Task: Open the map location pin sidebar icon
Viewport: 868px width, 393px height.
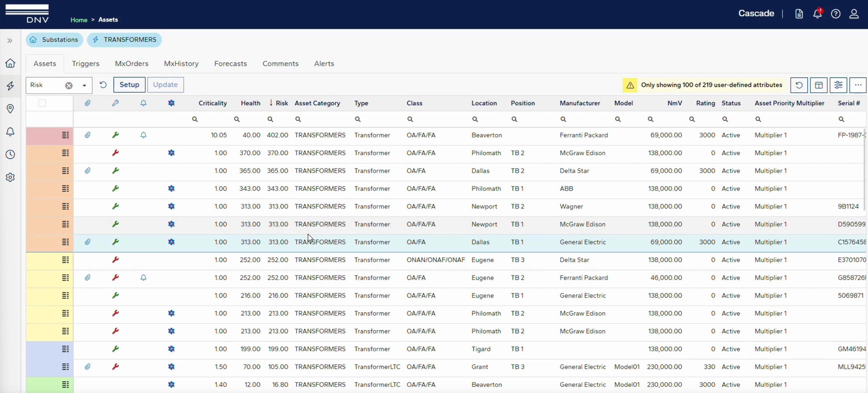Action: 10,109
